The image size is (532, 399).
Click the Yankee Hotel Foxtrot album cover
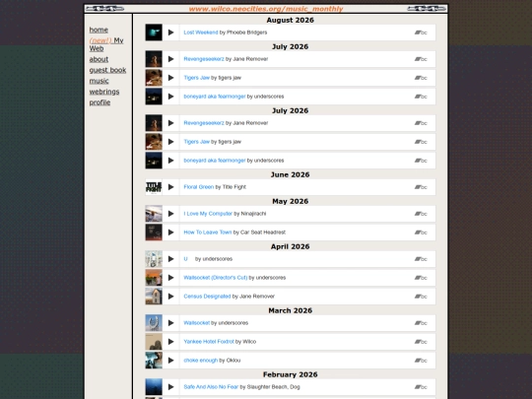(x=154, y=342)
